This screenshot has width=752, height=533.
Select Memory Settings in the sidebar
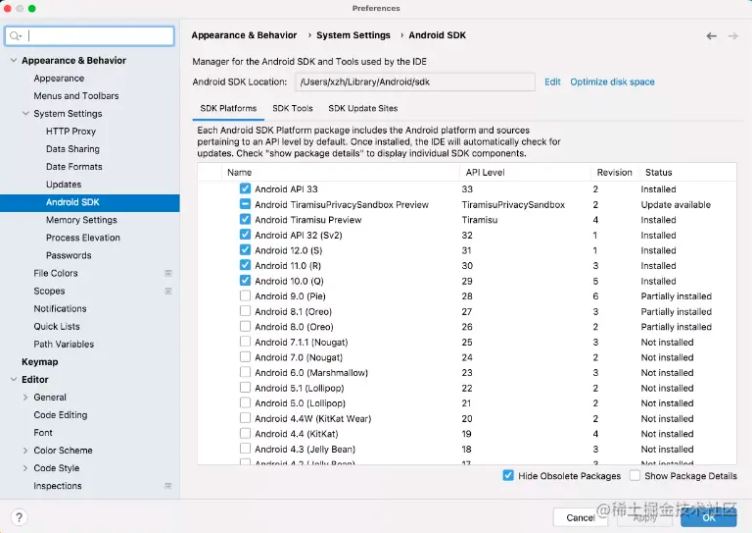pyautogui.click(x=81, y=220)
